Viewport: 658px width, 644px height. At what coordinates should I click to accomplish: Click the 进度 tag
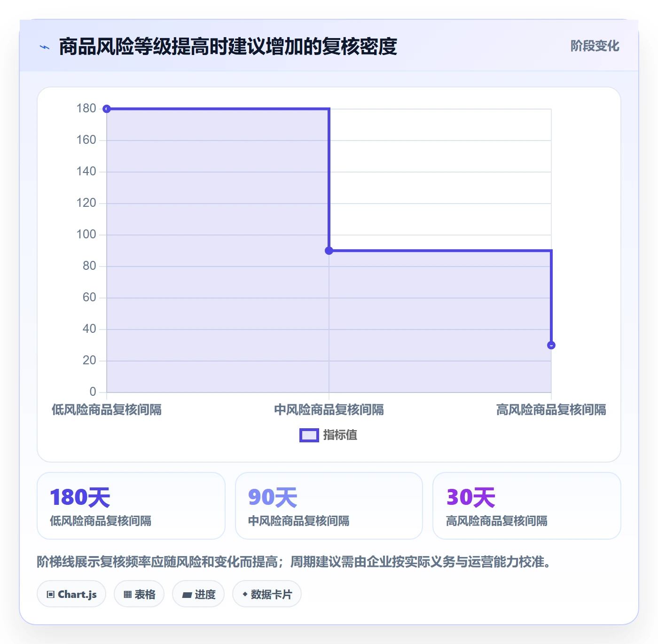pyautogui.click(x=198, y=594)
